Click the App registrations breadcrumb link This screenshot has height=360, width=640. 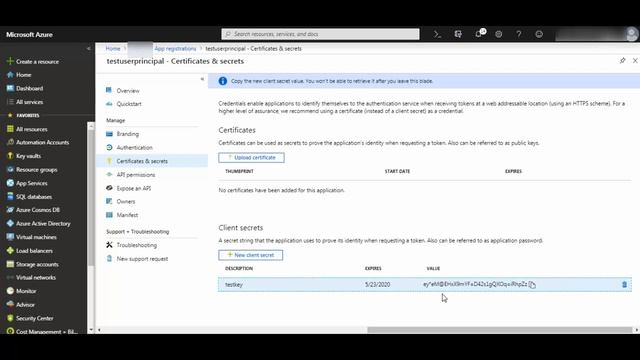click(175, 49)
